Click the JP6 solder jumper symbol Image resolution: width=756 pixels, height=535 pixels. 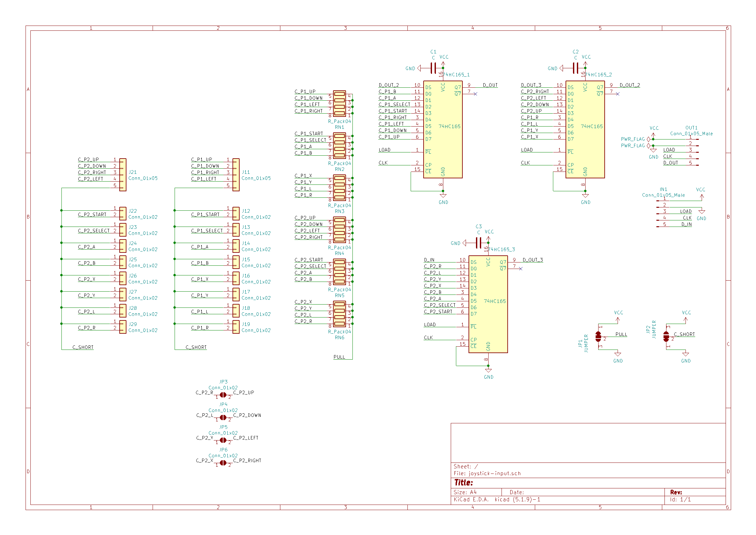[x=223, y=463]
